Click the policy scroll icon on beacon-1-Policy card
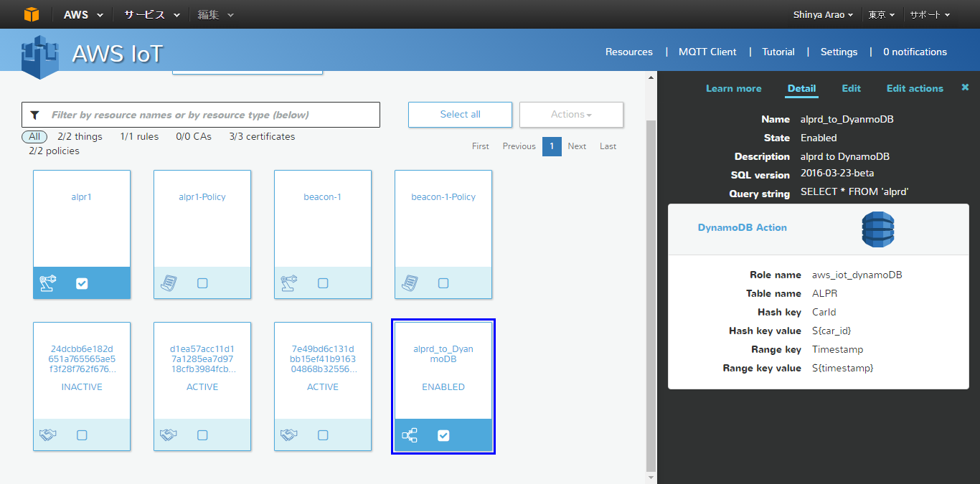 click(409, 283)
